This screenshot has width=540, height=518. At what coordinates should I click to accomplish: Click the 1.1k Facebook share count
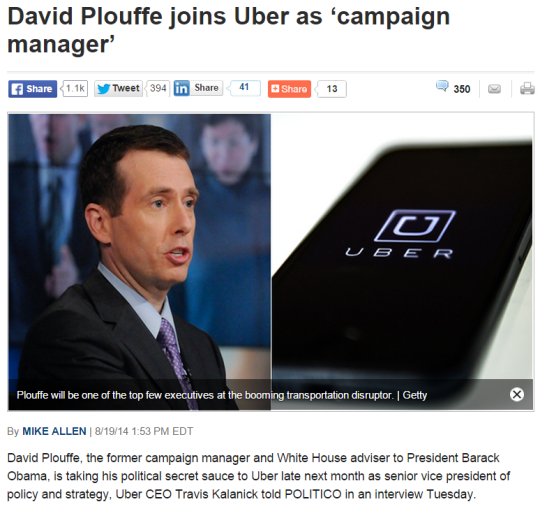[x=75, y=89]
